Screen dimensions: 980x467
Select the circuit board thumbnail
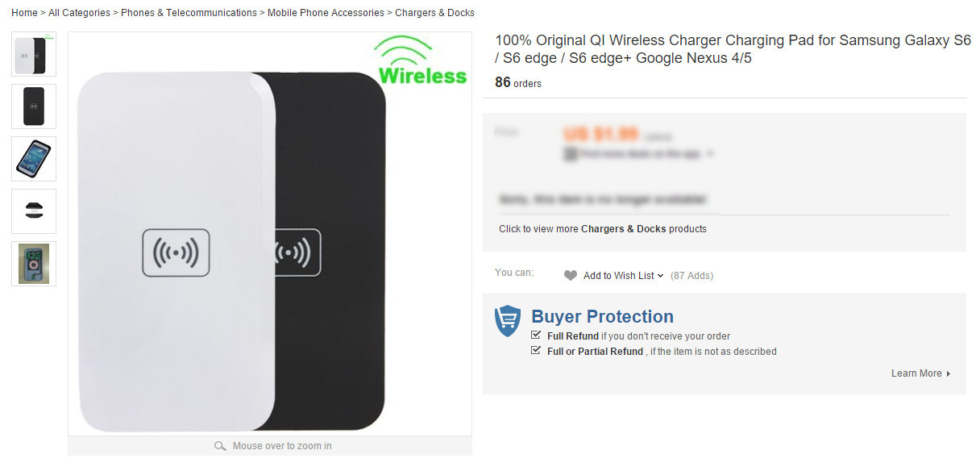pyautogui.click(x=34, y=264)
